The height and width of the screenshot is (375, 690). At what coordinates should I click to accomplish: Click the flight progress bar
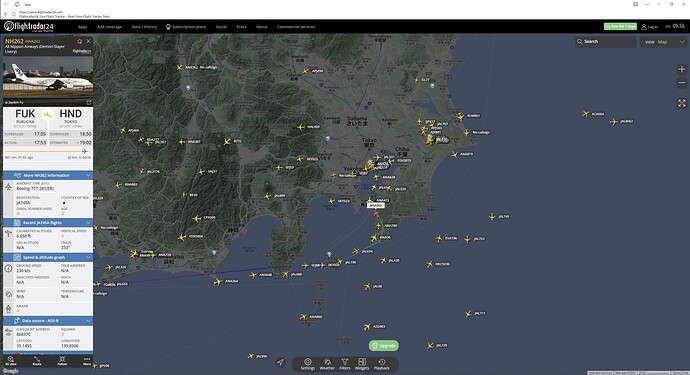click(x=47, y=151)
